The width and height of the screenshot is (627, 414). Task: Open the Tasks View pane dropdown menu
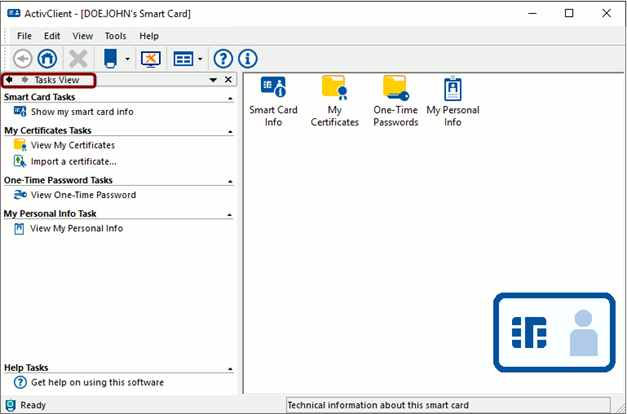(x=213, y=80)
